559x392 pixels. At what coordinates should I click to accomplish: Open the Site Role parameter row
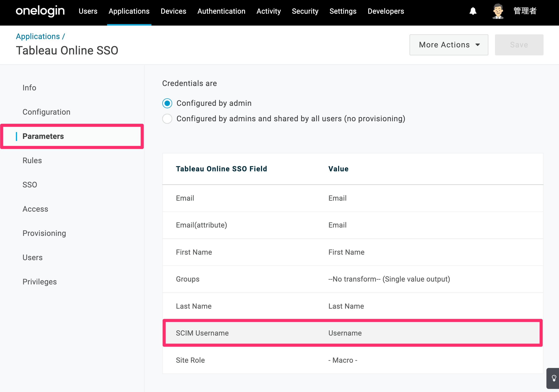(353, 360)
